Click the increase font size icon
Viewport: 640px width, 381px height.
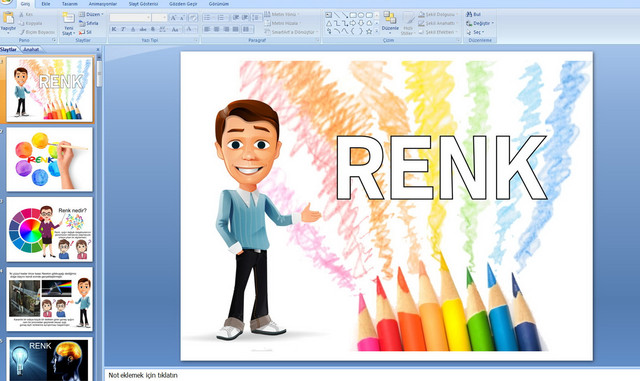pyautogui.click(x=173, y=18)
